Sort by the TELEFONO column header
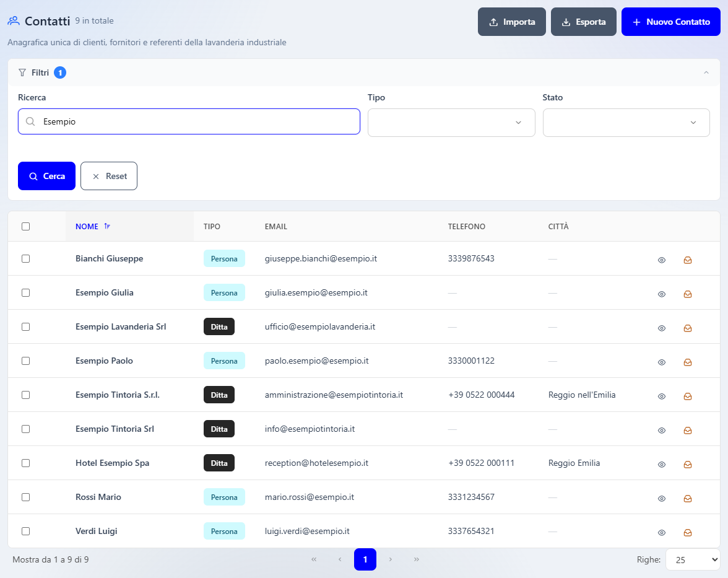728x578 pixels. pyautogui.click(x=467, y=226)
